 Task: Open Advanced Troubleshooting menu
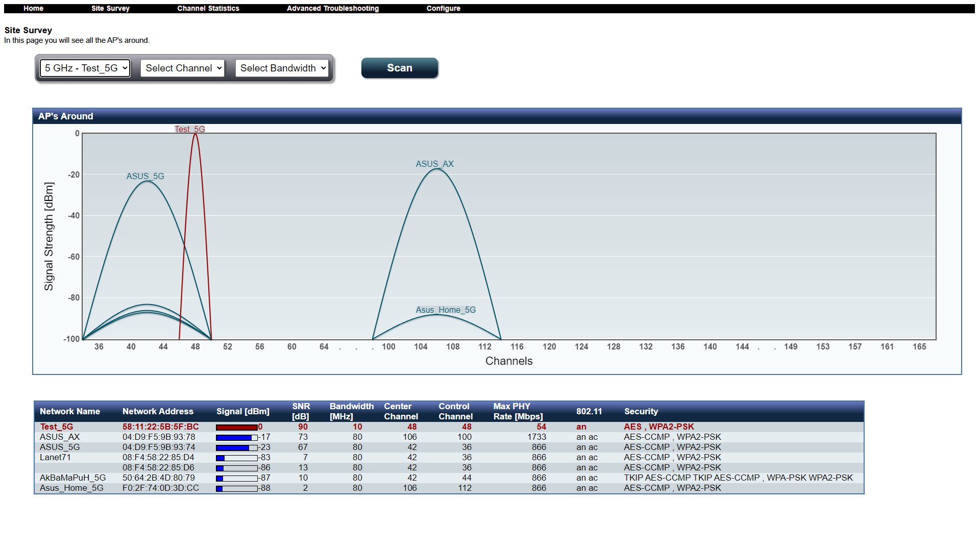click(x=333, y=8)
